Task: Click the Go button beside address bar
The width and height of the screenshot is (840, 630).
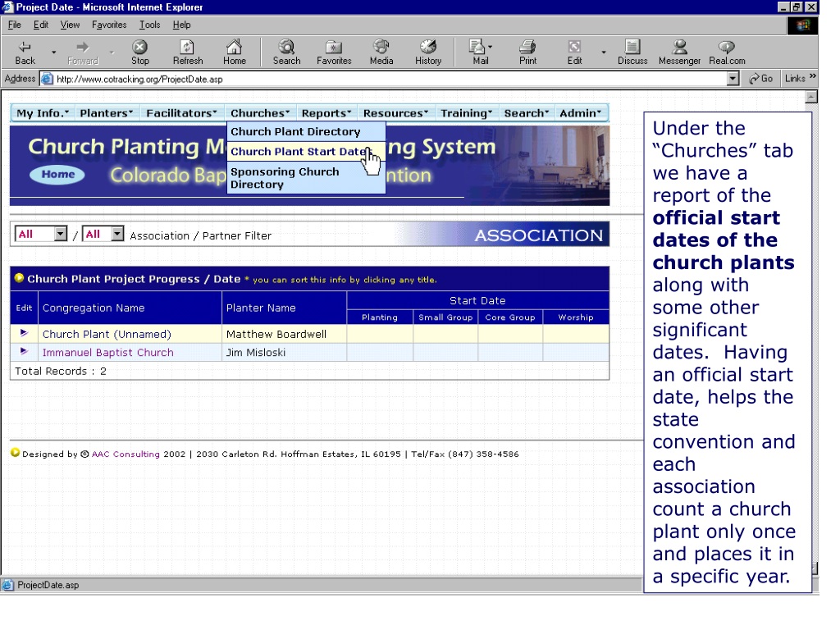Action: (x=760, y=79)
